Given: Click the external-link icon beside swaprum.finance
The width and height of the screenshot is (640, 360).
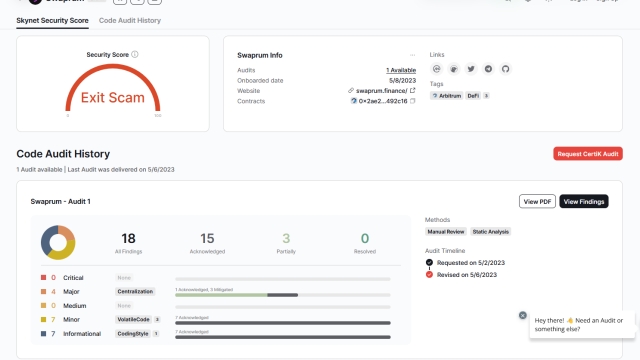Looking at the screenshot, I should tap(413, 91).
